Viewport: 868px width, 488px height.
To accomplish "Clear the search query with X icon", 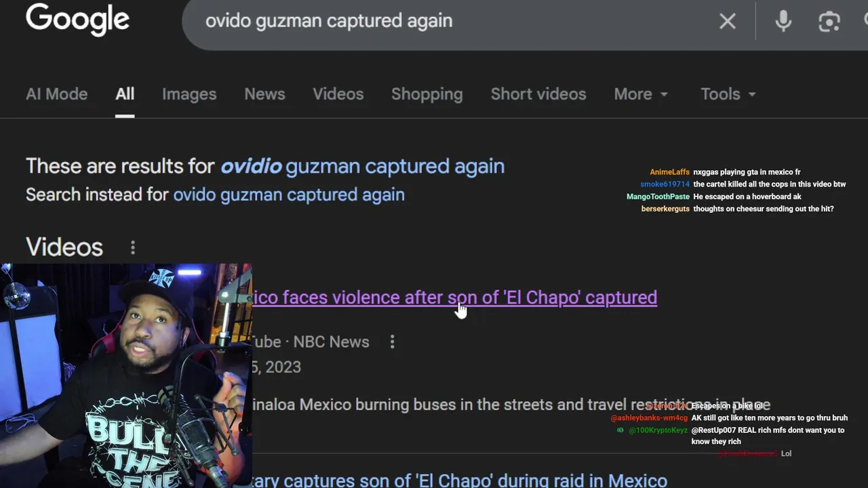I will 727,21.
